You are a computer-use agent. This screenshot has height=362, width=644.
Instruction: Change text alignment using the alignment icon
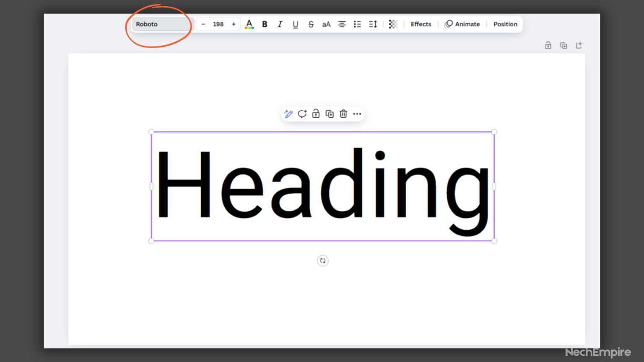click(x=342, y=24)
